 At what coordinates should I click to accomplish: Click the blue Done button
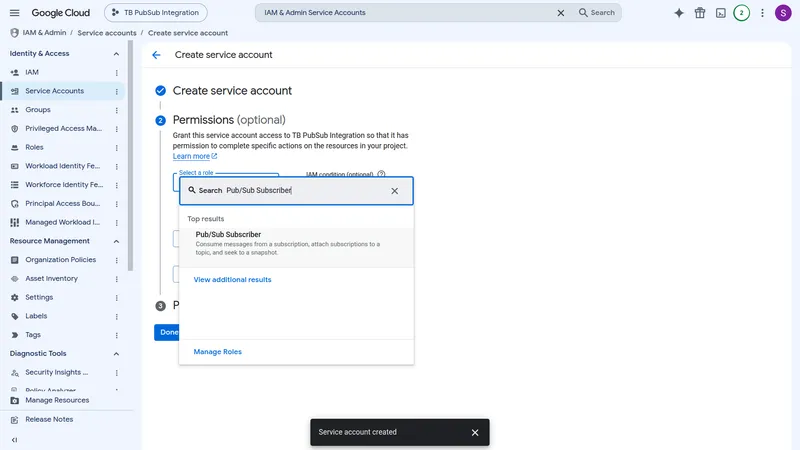point(167,332)
